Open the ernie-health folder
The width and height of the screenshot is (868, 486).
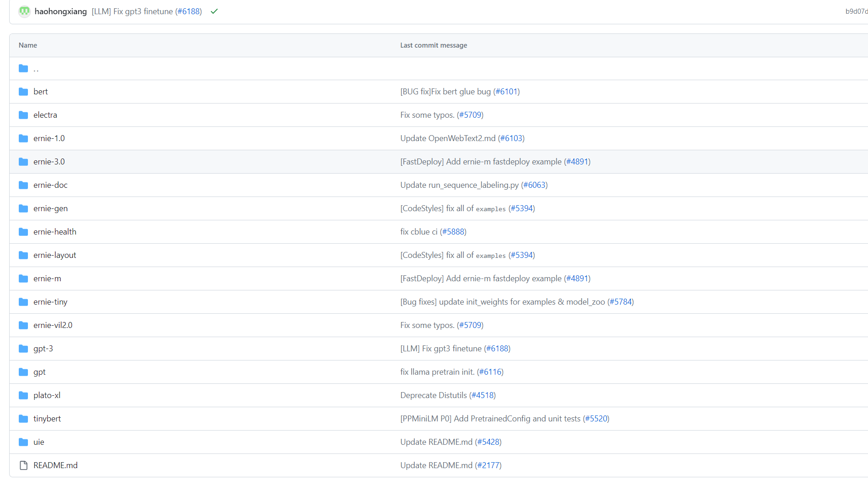point(55,232)
